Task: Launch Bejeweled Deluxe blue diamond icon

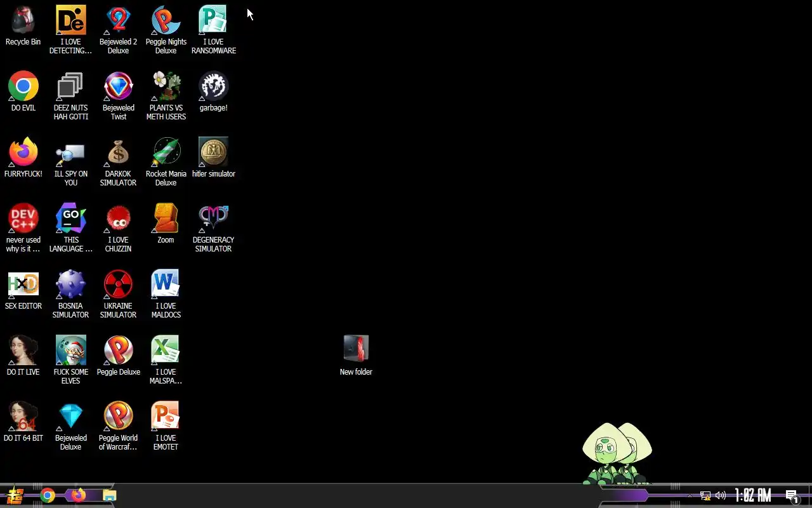Action: tap(70, 416)
